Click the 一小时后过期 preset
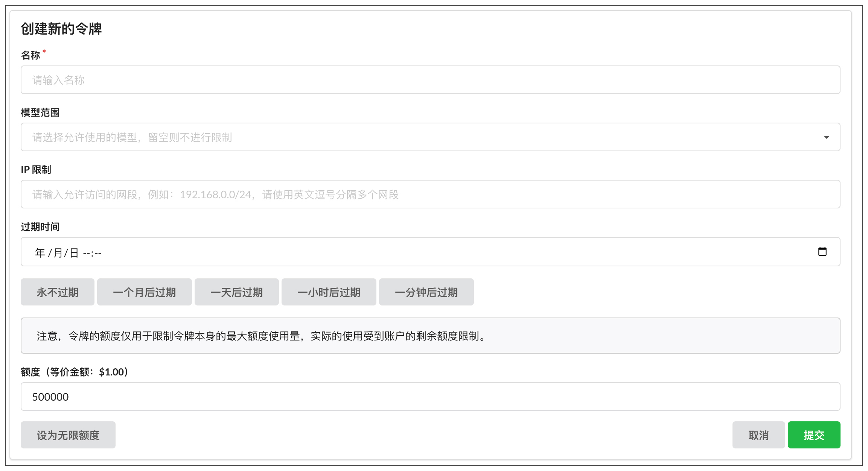 pyautogui.click(x=329, y=292)
